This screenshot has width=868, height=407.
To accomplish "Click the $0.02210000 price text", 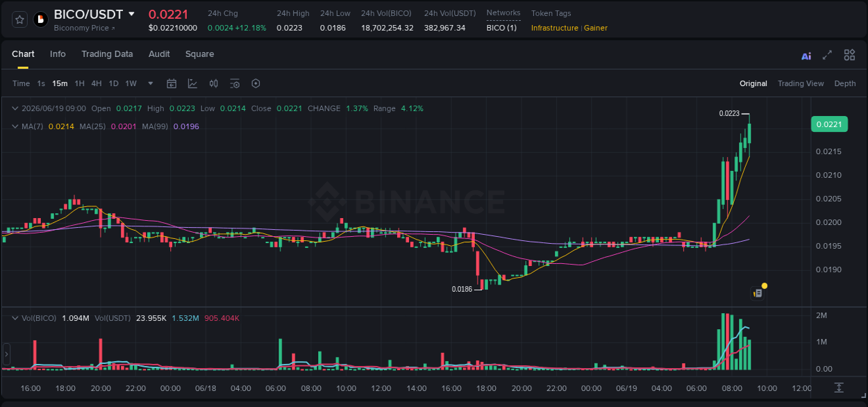I will click(x=173, y=28).
